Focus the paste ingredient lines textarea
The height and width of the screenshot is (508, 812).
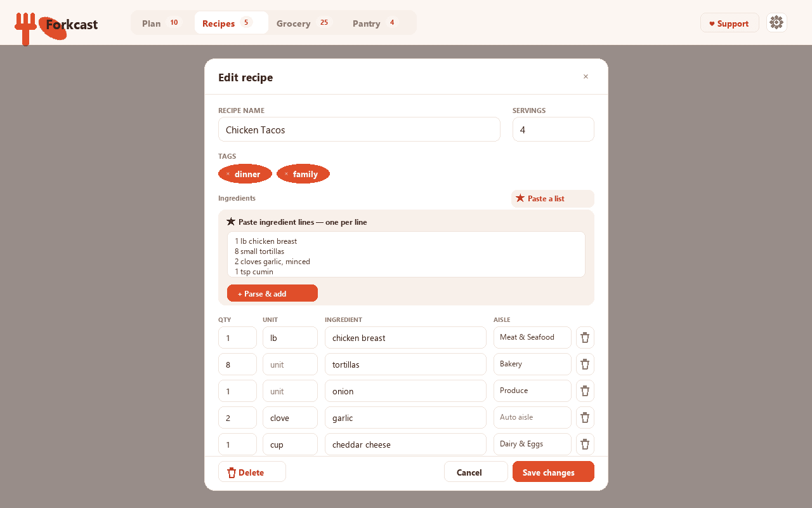click(406, 255)
